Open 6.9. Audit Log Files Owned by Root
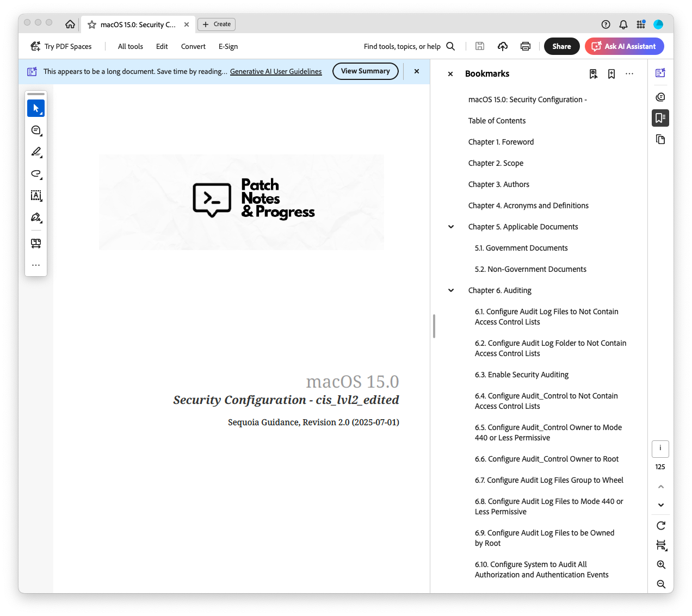The image size is (692, 616). pyautogui.click(x=545, y=538)
